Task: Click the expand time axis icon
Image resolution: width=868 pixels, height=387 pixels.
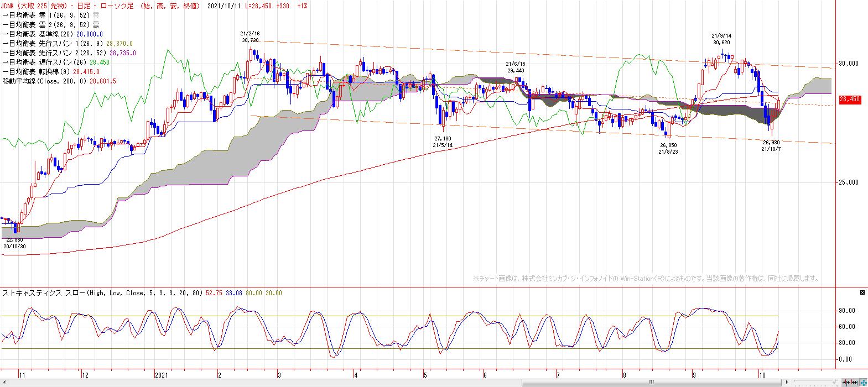Action: coord(854,383)
